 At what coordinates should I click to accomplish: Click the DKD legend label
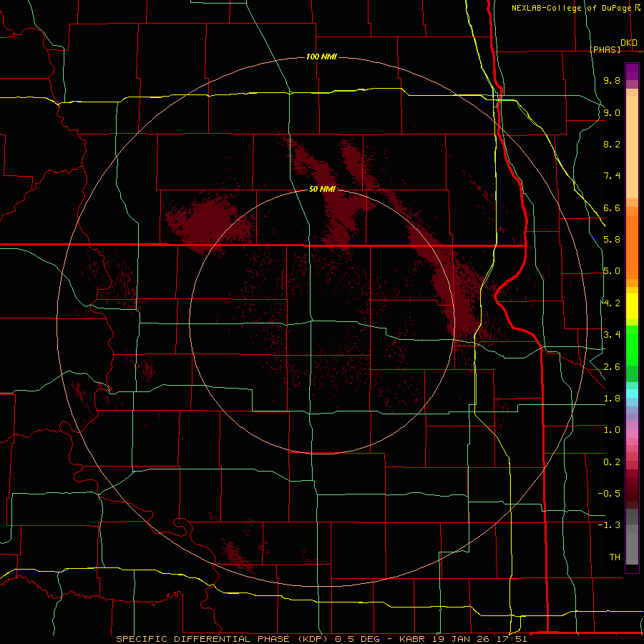click(629, 43)
